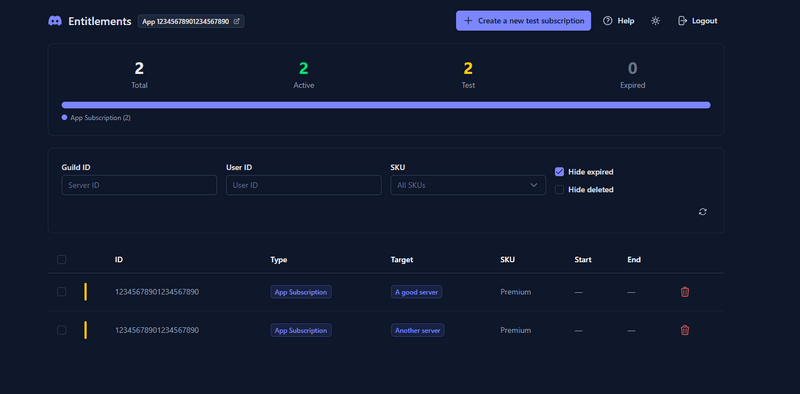Click the App Subscription progress bar
This screenshot has width=800, height=394.
tap(386, 105)
